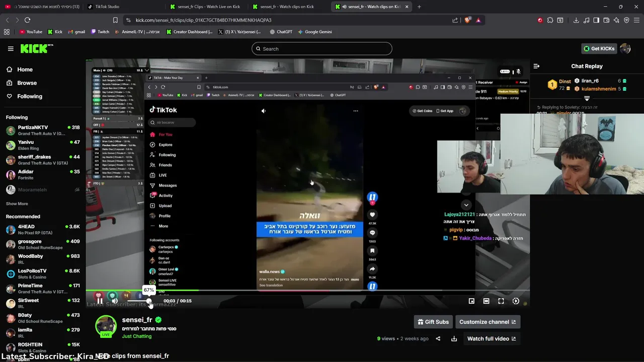Viewport: 644px width, 362px height.
Task: Seek on the clip progress bar
Action: pos(307,291)
